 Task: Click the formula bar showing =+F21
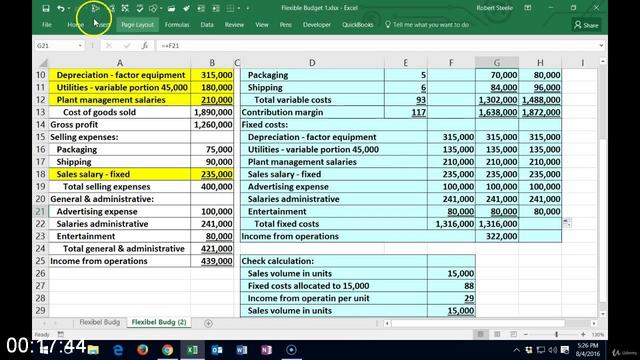[377, 46]
